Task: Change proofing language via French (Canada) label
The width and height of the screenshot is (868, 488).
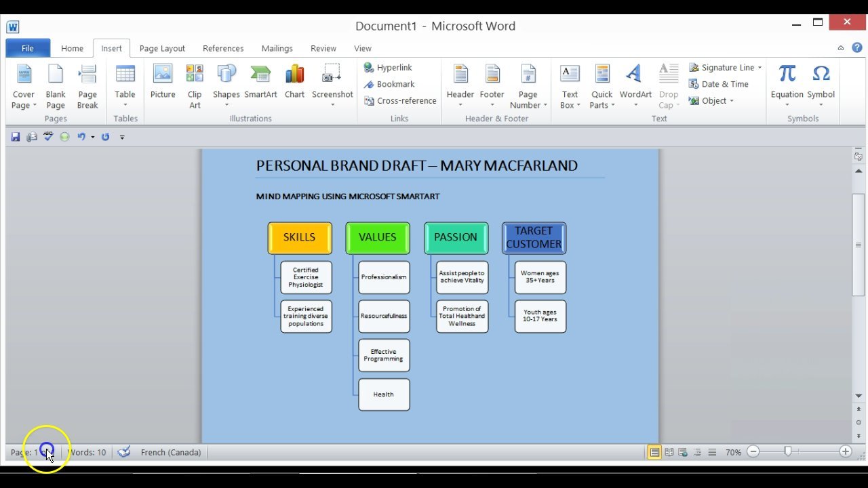Action: [170, 452]
